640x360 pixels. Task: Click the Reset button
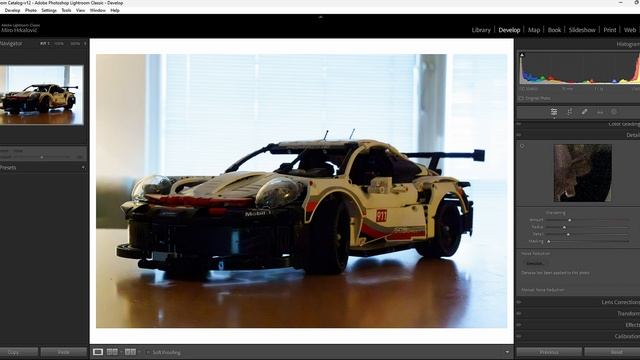coord(612,352)
